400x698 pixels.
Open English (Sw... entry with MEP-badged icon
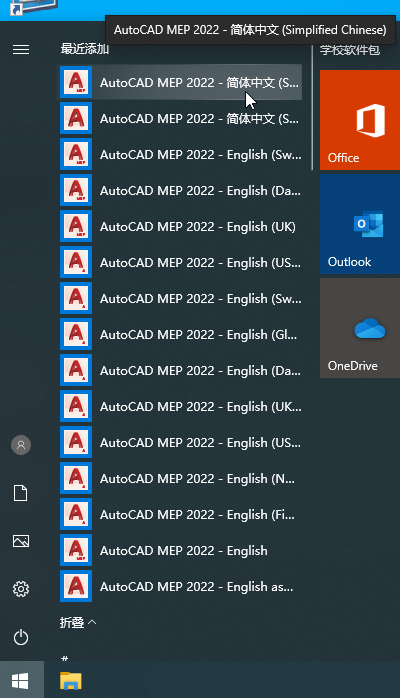[x=181, y=154]
